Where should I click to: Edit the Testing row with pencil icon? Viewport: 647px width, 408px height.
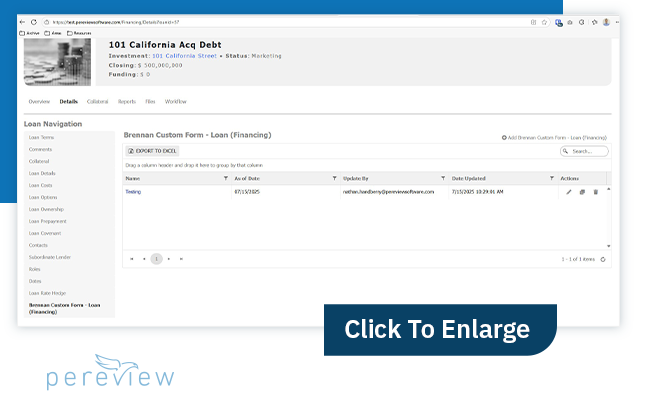[x=569, y=192]
